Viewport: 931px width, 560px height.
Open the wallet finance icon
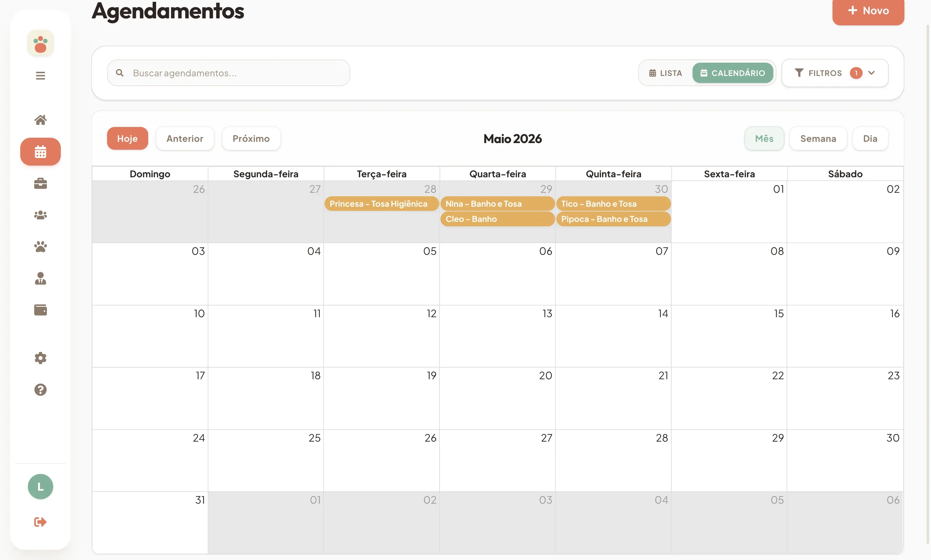click(41, 310)
